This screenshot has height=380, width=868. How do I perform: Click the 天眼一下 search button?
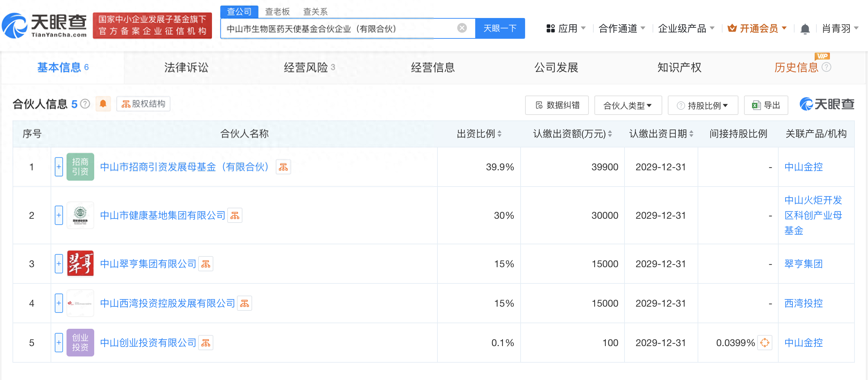pyautogui.click(x=500, y=28)
